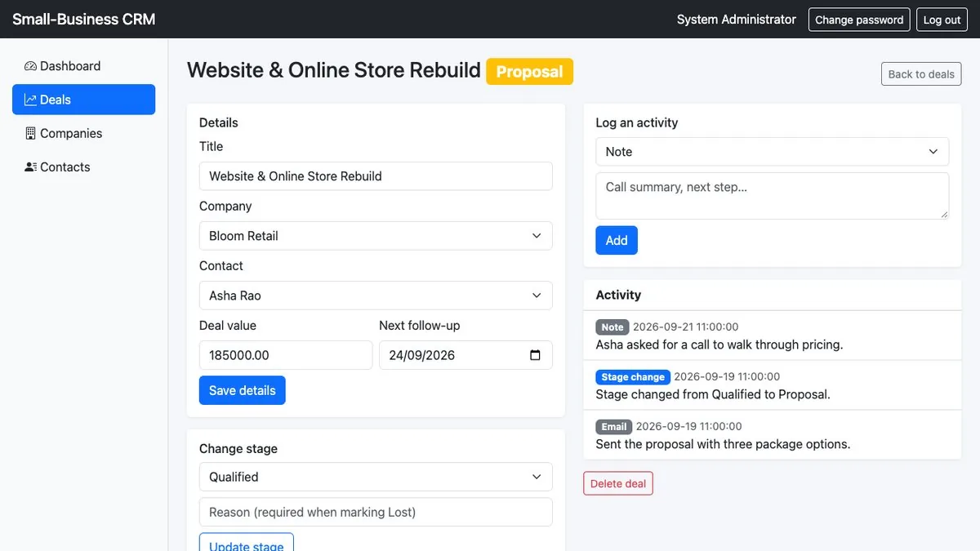
Task: Click the Next follow-up date field
Action: coord(465,355)
